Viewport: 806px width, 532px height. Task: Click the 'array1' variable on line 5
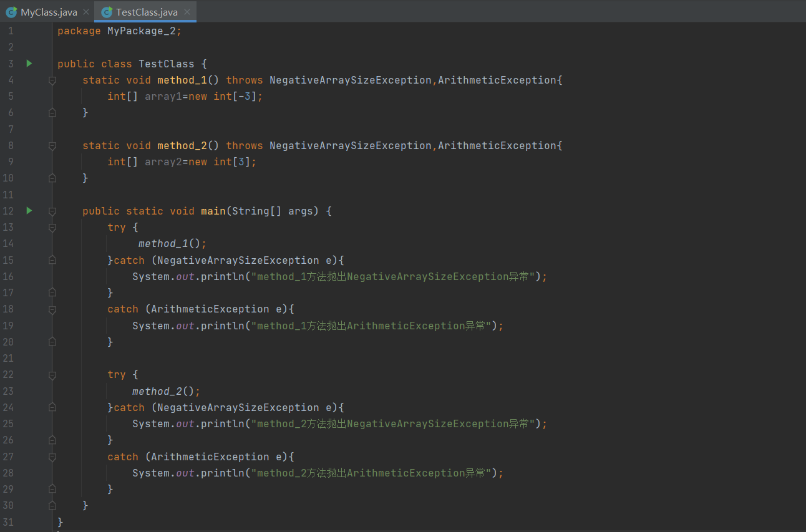(163, 96)
